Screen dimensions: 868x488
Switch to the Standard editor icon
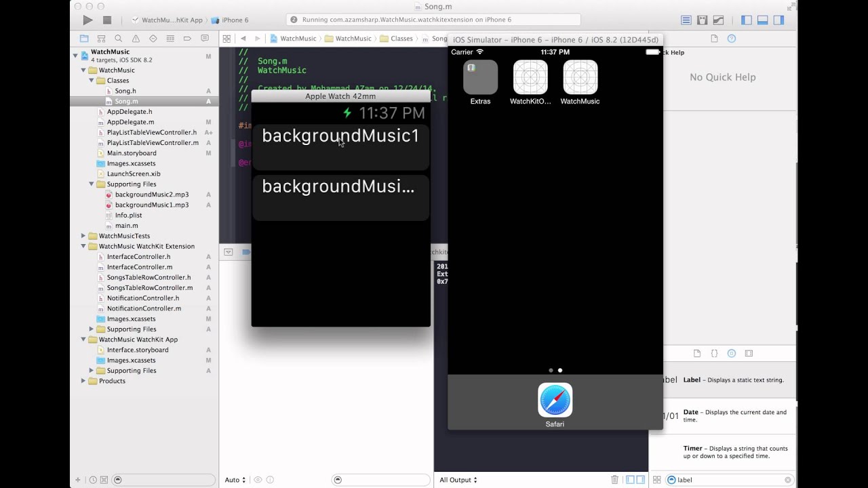pos(686,20)
